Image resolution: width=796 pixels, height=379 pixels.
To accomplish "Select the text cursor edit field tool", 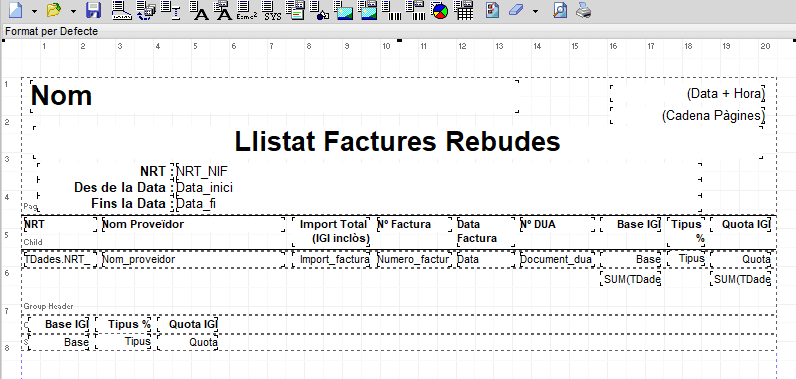I will coord(172,10).
